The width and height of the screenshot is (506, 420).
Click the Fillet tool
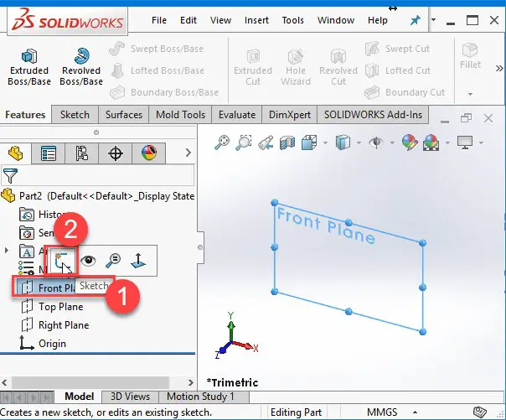(470, 55)
